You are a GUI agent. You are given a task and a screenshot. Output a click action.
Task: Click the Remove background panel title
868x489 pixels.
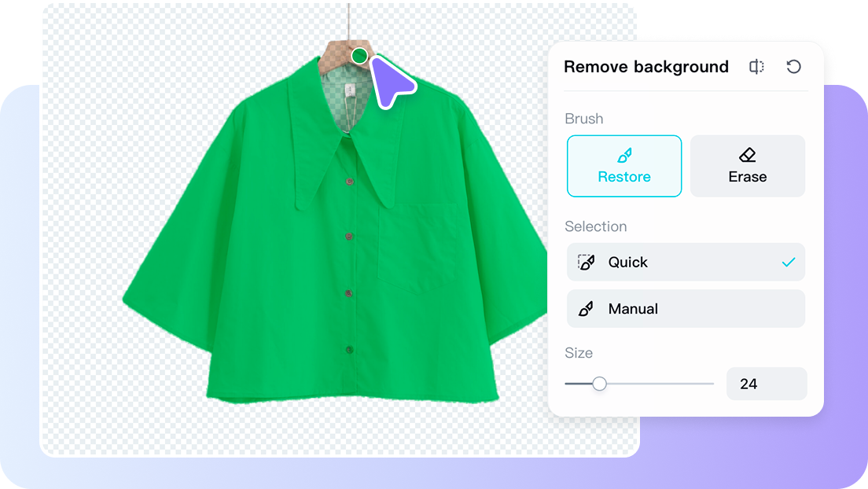tap(645, 67)
